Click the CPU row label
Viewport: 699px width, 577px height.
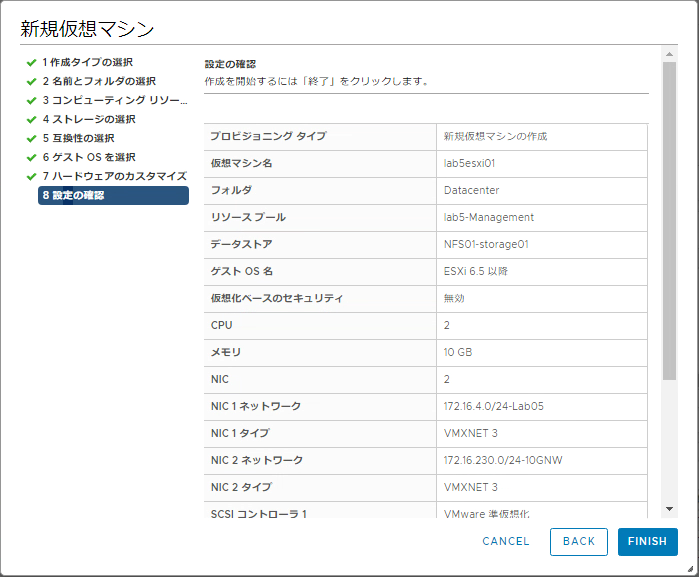coord(221,326)
